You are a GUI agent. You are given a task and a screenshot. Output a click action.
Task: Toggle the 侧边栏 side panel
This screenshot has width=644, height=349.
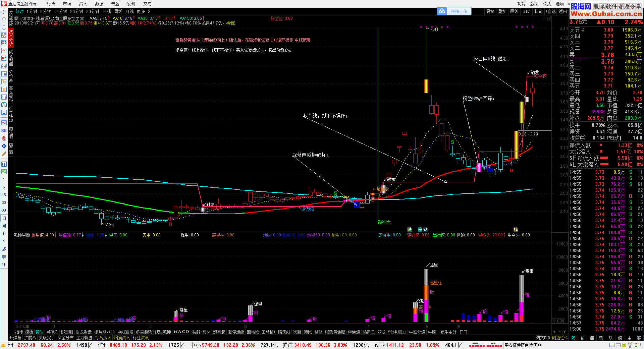pyautogui.click(x=560, y=338)
